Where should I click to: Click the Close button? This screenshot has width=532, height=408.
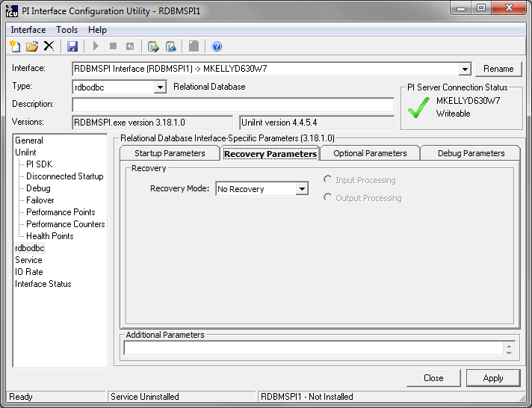(x=433, y=378)
